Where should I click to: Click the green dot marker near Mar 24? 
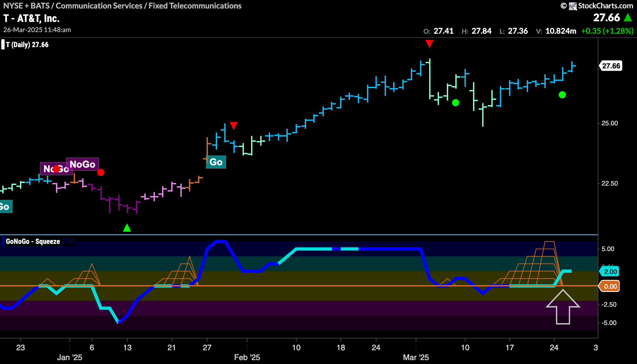coord(562,95)
